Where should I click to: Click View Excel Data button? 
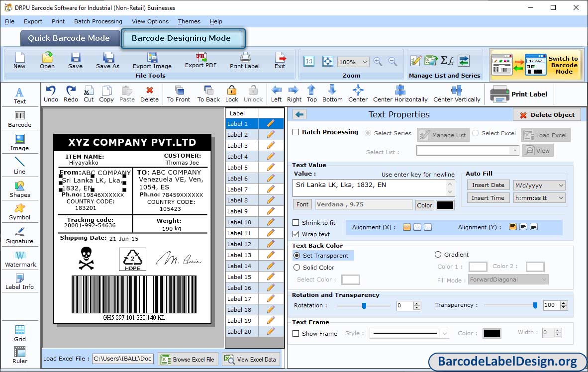251,359
